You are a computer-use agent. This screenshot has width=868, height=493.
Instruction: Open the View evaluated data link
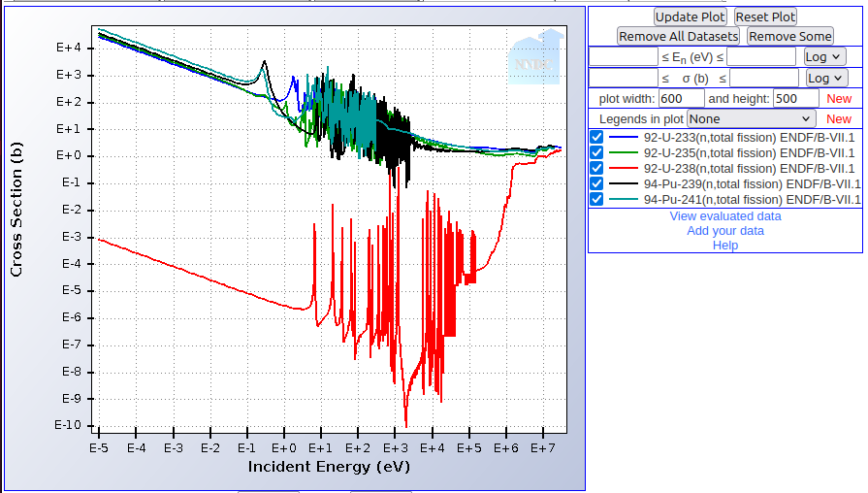click(724, 216)
